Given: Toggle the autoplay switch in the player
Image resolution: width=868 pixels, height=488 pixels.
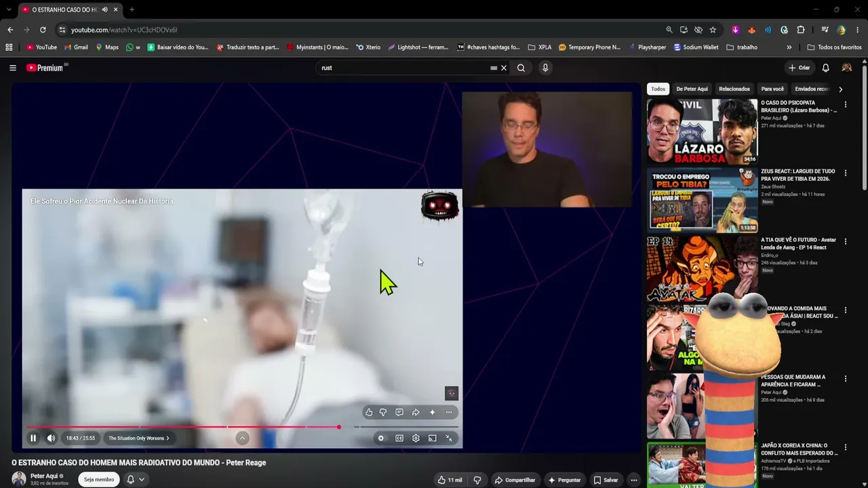Looking at the screenshot, I should click(x=381, y=438).
